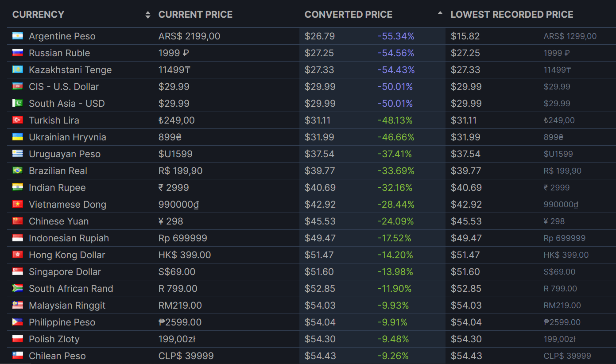The image size is (616, 364).
Task: Sort table by the Currency column header
Action: point(38,15)
